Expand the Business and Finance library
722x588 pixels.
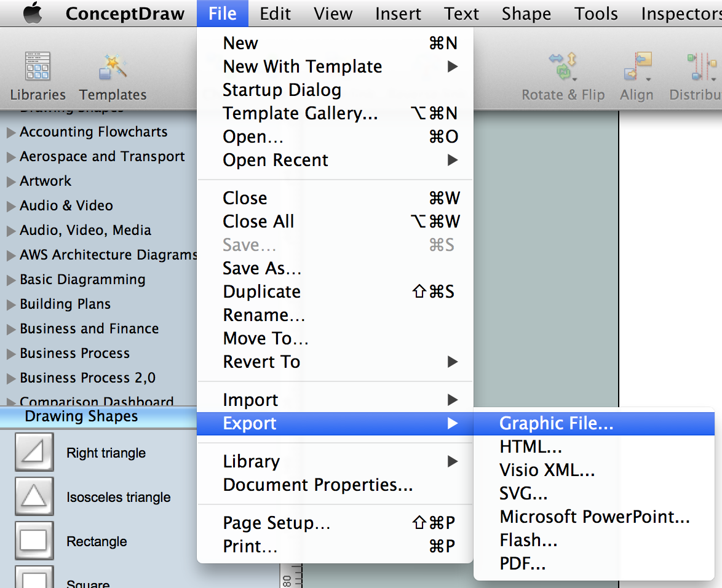[11, 329]
